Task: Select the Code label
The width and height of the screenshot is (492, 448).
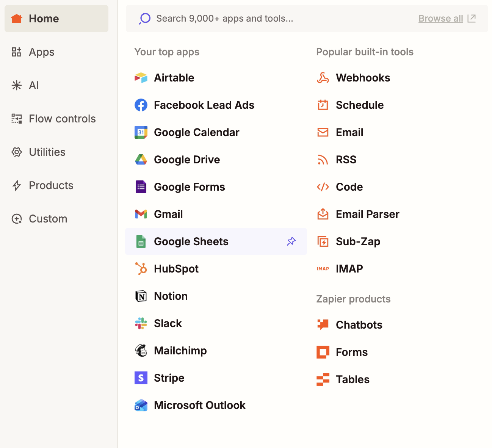Action: [349, 187]
